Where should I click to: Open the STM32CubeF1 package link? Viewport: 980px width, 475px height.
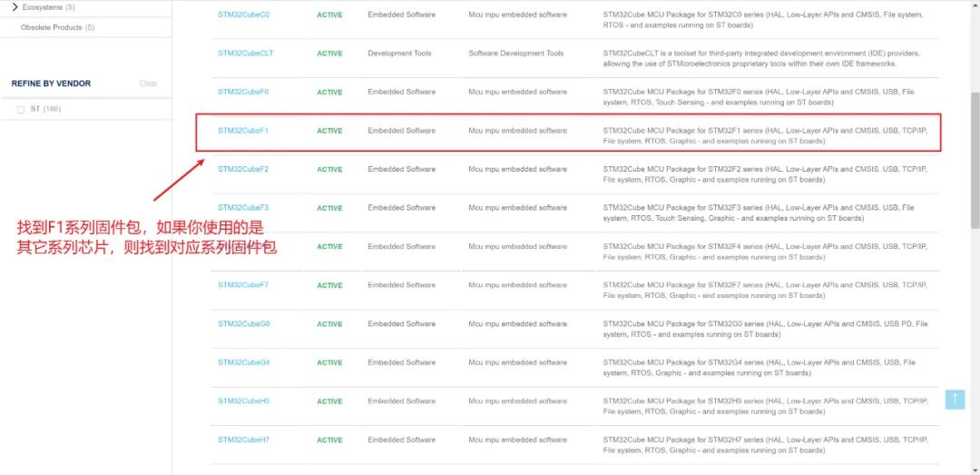pos(243,130)
